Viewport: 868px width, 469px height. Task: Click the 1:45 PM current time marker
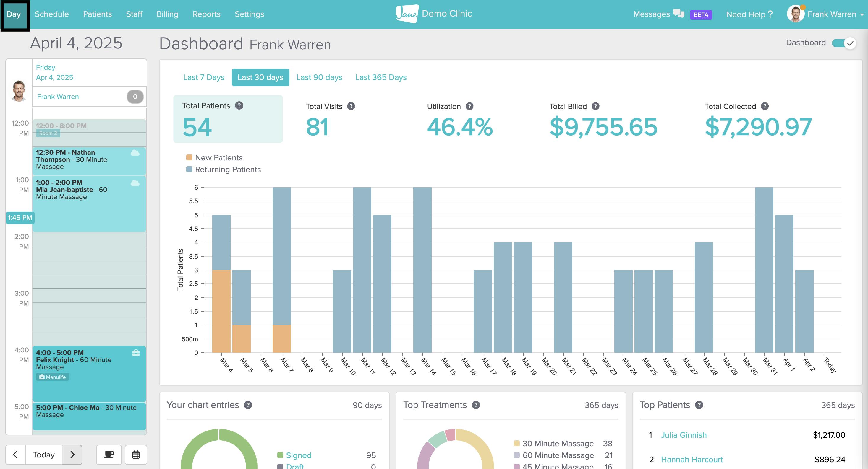click(20, 218)
